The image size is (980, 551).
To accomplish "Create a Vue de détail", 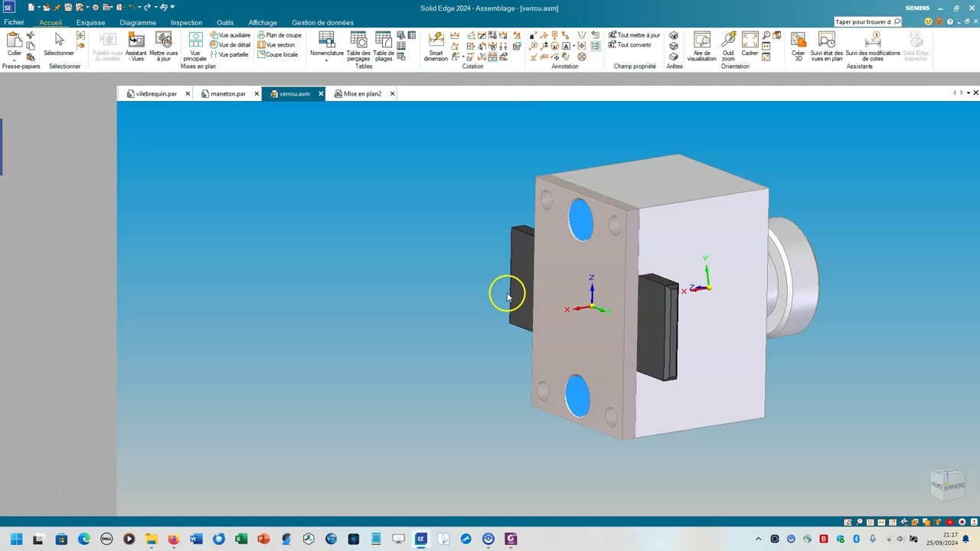I will click(x=230, y=45).
